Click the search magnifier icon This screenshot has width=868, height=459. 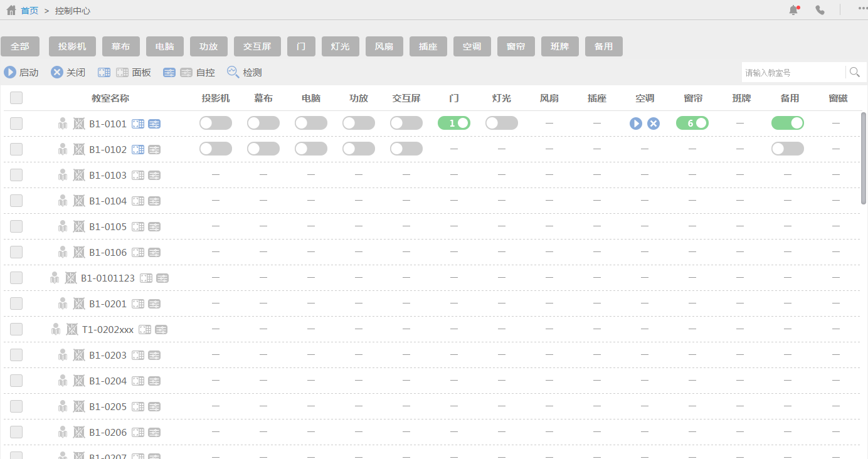[x=854, y=72]
